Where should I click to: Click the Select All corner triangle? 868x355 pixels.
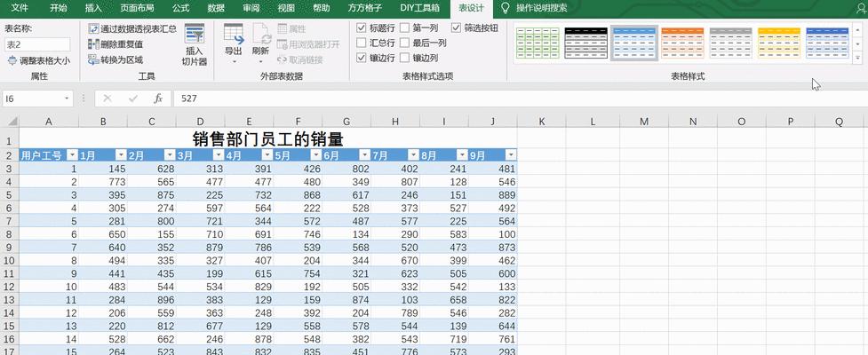pyautogui.click(x=11, y=121)
